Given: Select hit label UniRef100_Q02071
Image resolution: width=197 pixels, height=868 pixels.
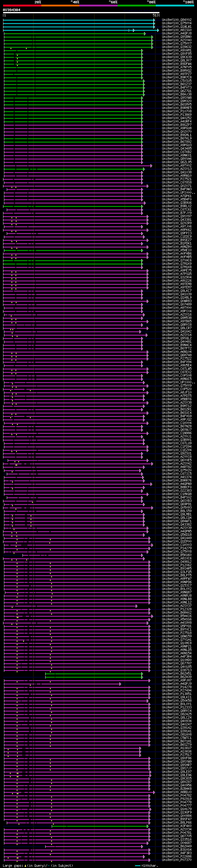Looking at the screenshot, I should (177, 186).
